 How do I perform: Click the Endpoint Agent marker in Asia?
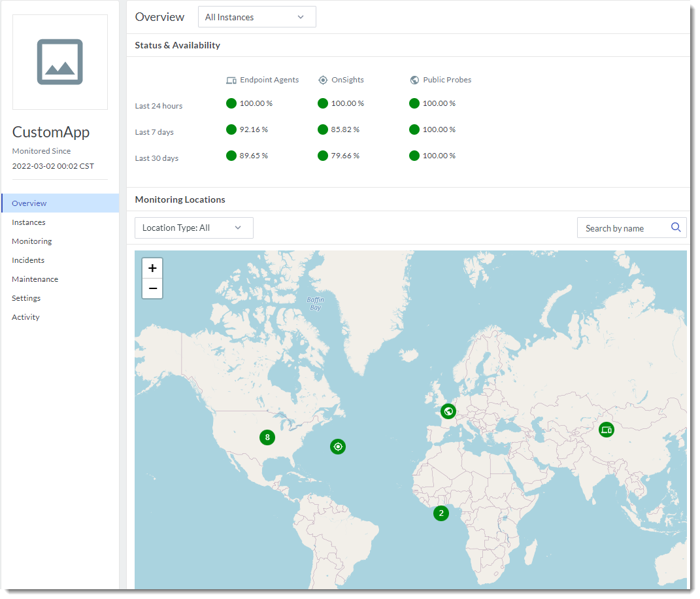pyautogui.click(x=606, y=430)
